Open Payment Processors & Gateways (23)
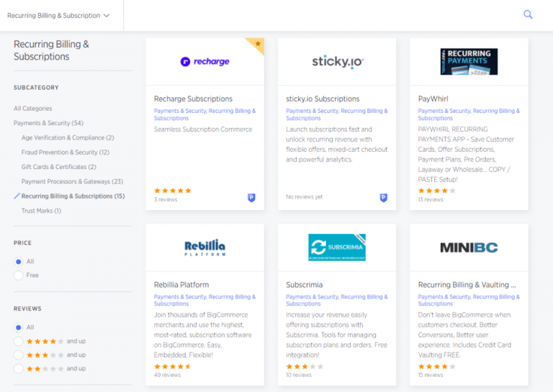This screenshot has height=392, width=553. (72, 181)
